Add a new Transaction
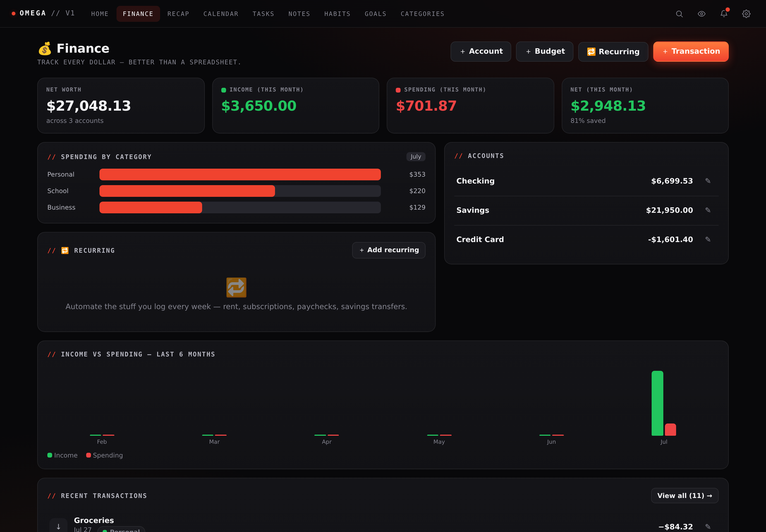The height and width of the screenshot is (532, 766). tap(691, 52)
